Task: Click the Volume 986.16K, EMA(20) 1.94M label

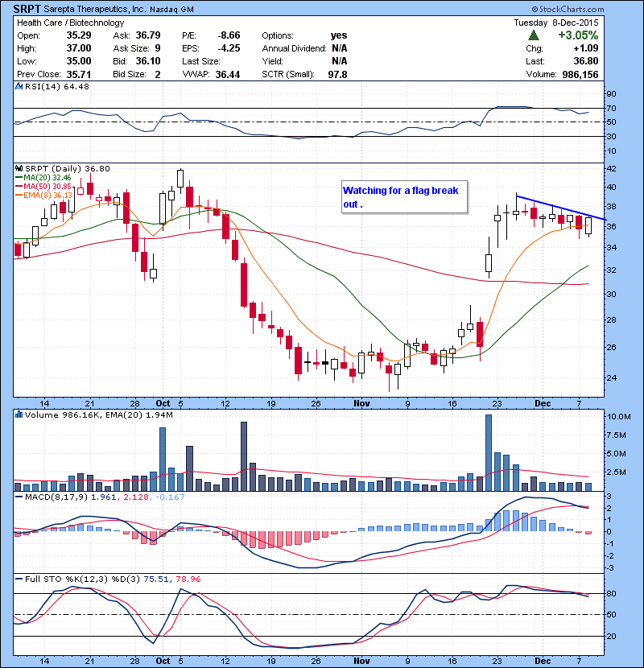Action: click(x=99, y=414)
